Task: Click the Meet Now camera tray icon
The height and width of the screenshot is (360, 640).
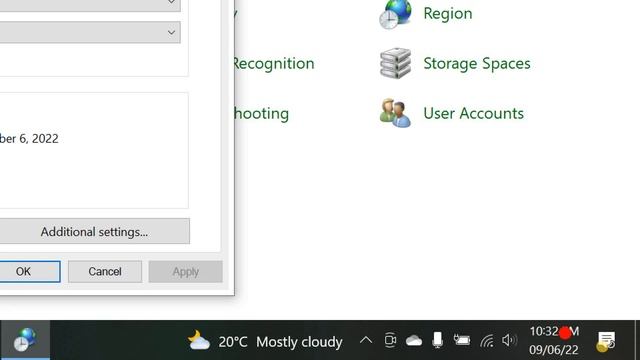Action: (x=390, y=340)
